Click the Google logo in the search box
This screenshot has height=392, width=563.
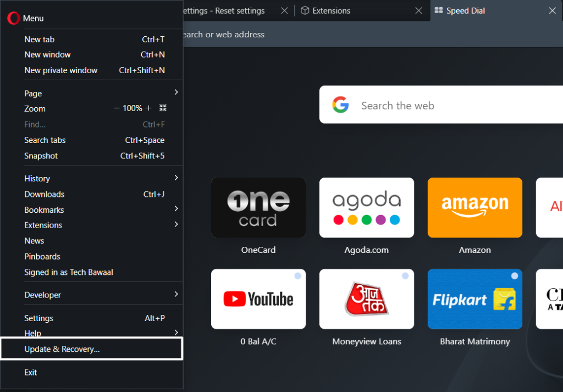tap(340, 105)
